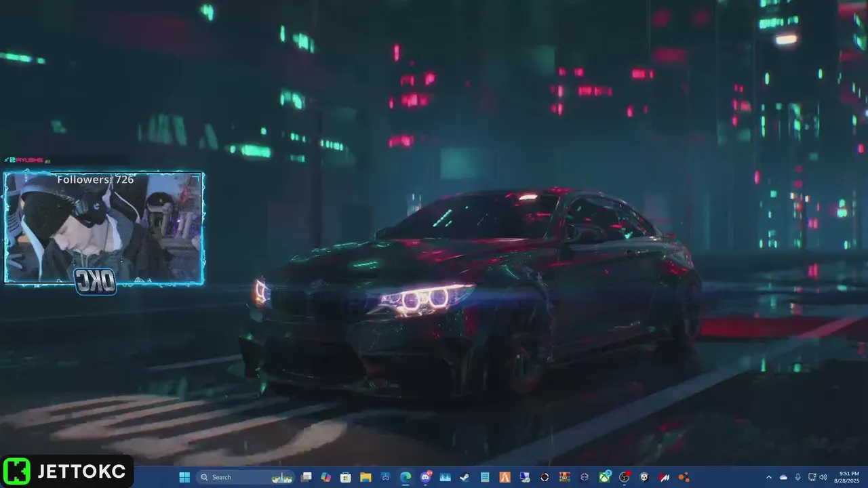The height and width of the screenshot is (488, 868).
Task: Open File Explorer folder icon
Action: coord(365,477)
